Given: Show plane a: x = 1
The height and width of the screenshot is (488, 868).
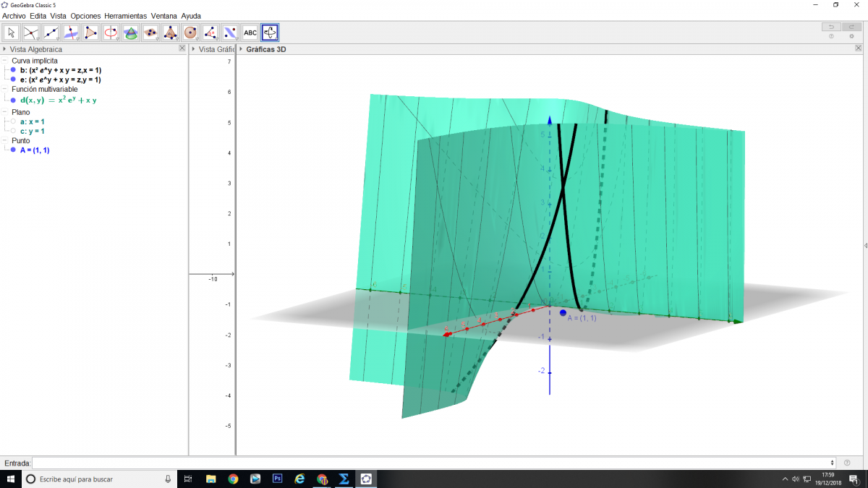Looking at the screenshot, I should pos(13,122).
